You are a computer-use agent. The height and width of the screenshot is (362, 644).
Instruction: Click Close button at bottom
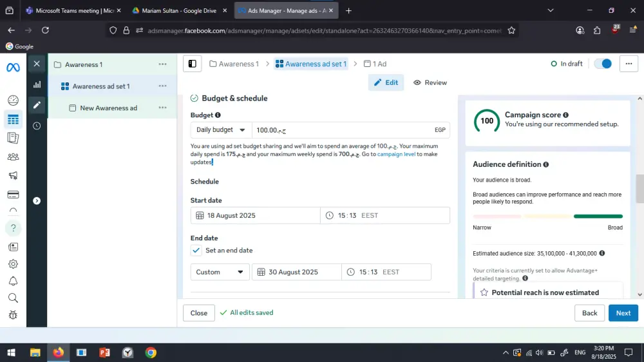click(199, 313)
